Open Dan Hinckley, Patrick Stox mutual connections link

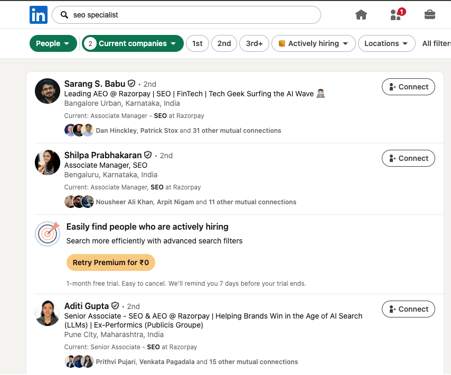188,130
